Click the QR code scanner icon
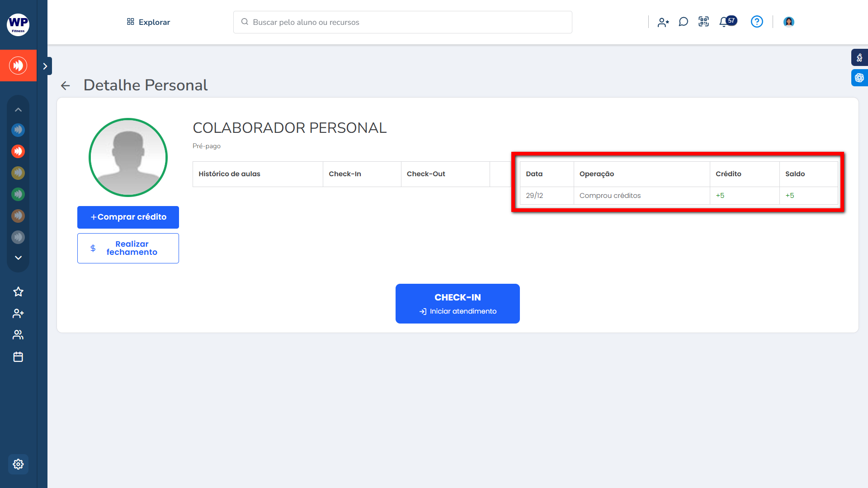868x488 pixels. (x=703, y=22)
